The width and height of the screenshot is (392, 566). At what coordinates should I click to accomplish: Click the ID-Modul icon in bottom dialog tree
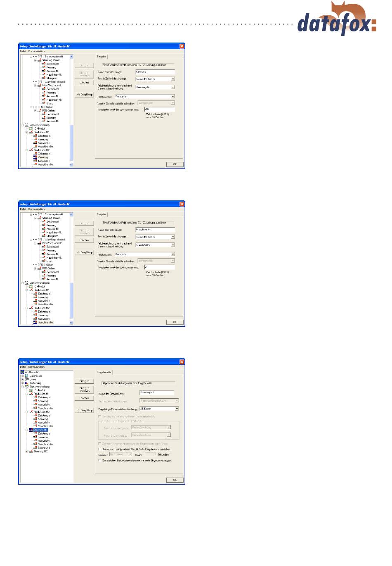tap(31, 390)
